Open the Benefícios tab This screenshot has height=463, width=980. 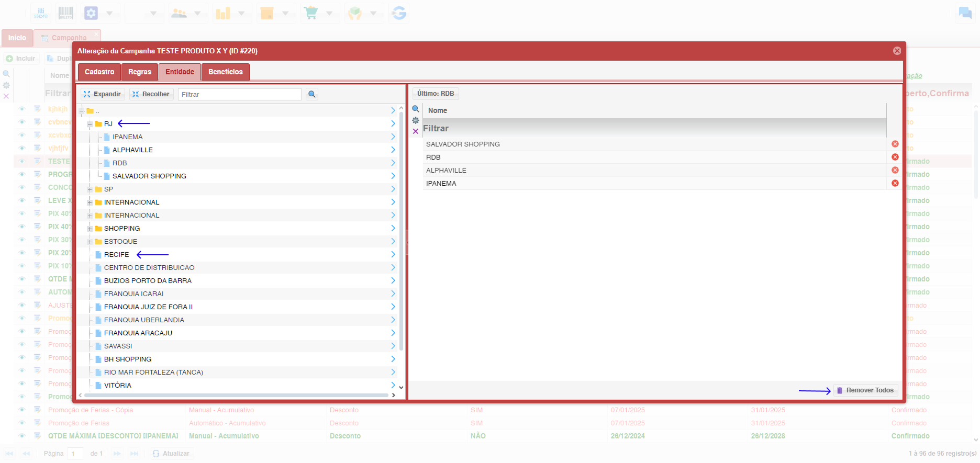pos(225,72)
